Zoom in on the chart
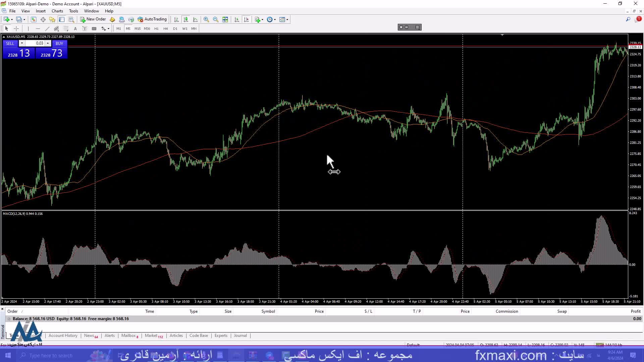644x362 pixels. (206, 19)
